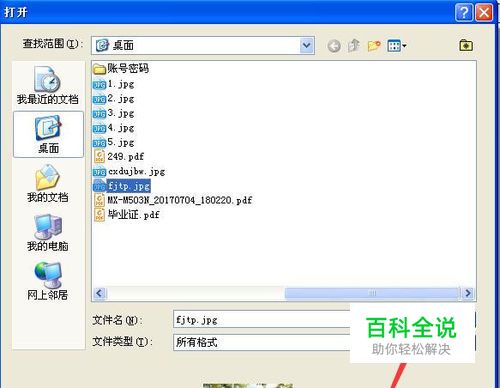This screenshot has height=388, width=500.
Task: Click right arrow of horizontal scrollbar
Action: (468, 293)
